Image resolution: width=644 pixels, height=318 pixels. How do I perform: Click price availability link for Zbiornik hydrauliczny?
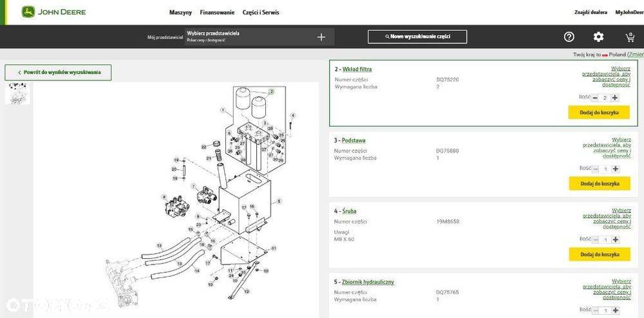coord(607,289)
